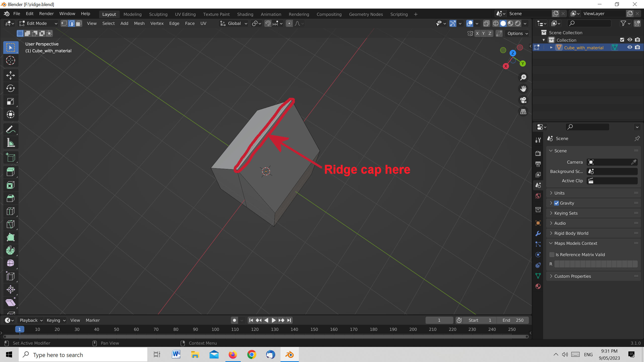The image size is (644, 362).
Task: Open the Shading workspace tab
Action: pos(245,14)
